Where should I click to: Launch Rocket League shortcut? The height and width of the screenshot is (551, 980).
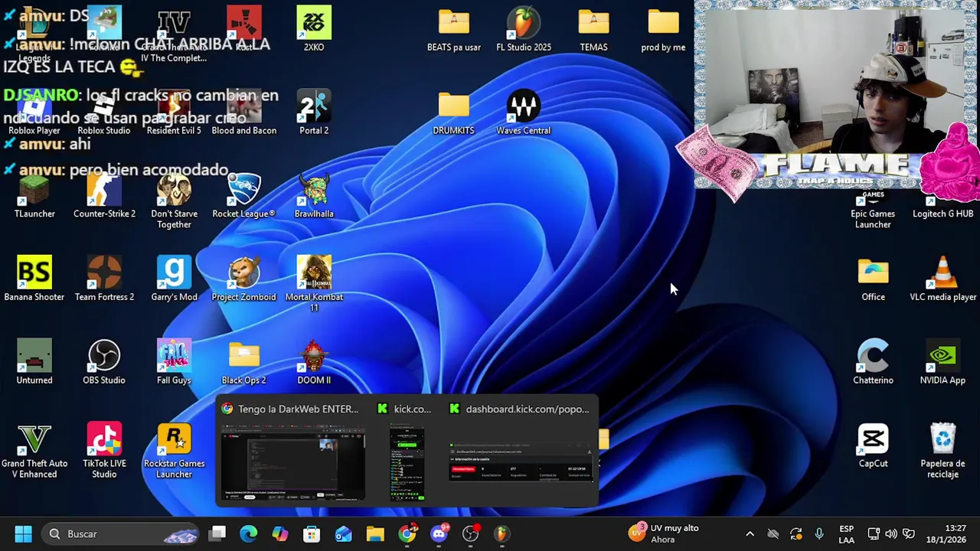244,196
